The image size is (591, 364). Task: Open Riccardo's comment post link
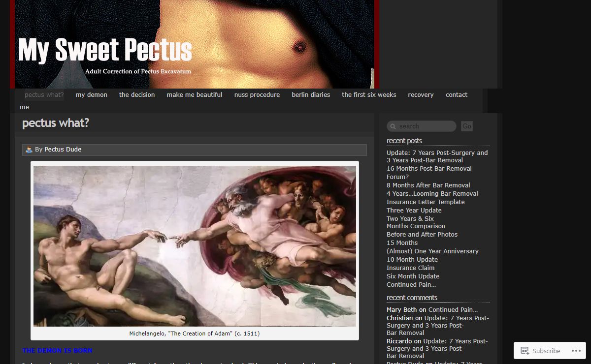(x=437, y=349)
